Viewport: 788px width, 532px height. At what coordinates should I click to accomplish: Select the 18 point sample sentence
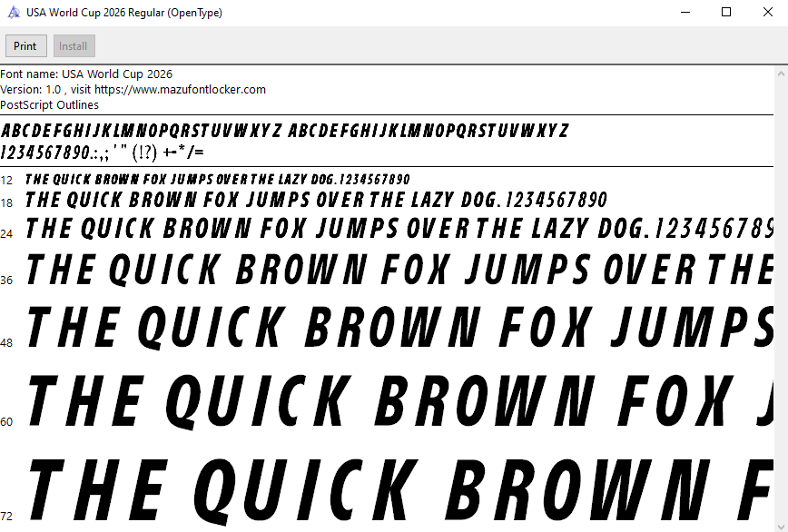[317, 201]
